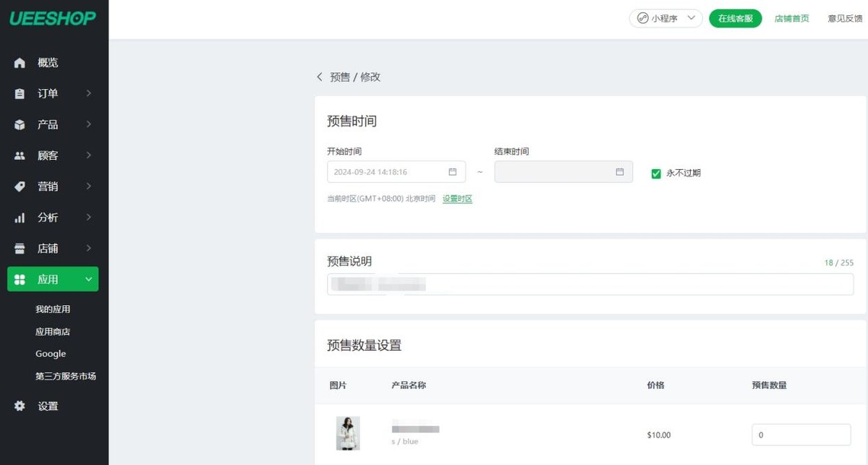Viewport: 868px width, 465px height.
Task: Click the bar chart icon beside 分析
Action: point(20,218)
